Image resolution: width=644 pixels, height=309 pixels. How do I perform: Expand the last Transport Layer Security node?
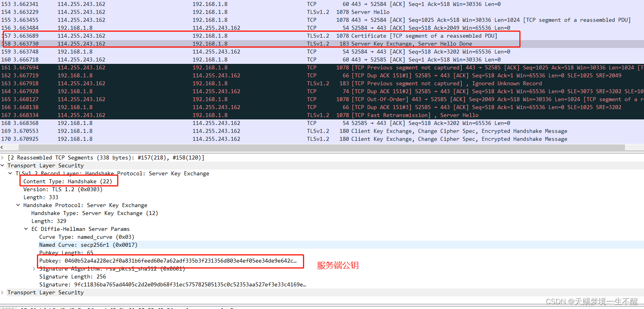[2, 292]
